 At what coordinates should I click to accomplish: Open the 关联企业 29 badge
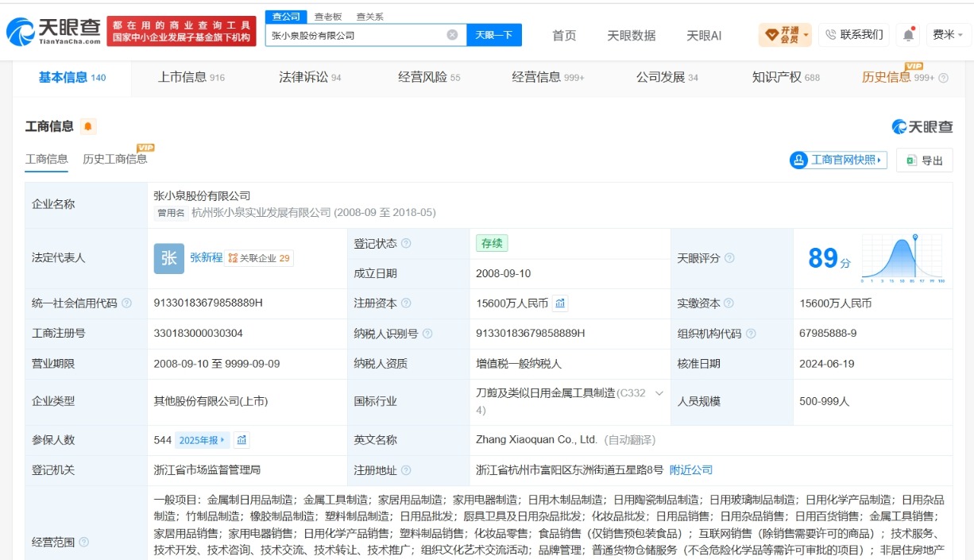[259, 258]
